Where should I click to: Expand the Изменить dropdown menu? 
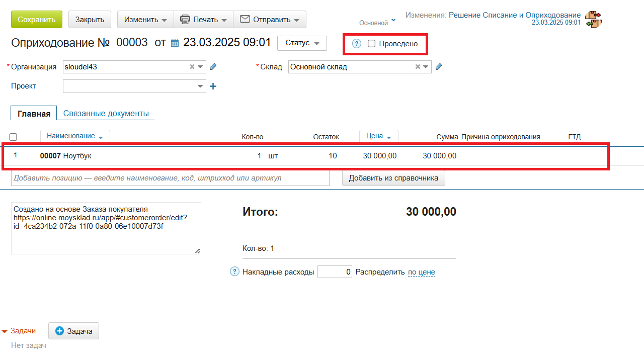(x=145, y=20)
